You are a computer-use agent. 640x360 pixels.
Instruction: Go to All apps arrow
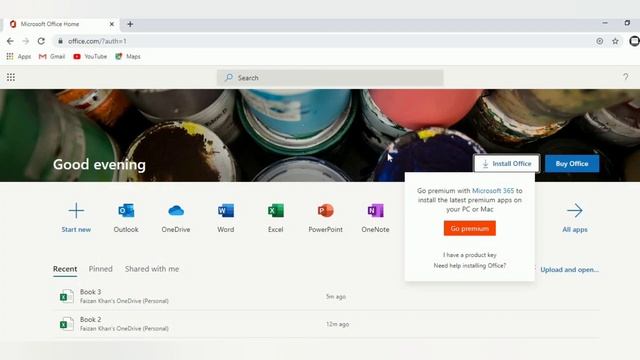pos(575,211)
